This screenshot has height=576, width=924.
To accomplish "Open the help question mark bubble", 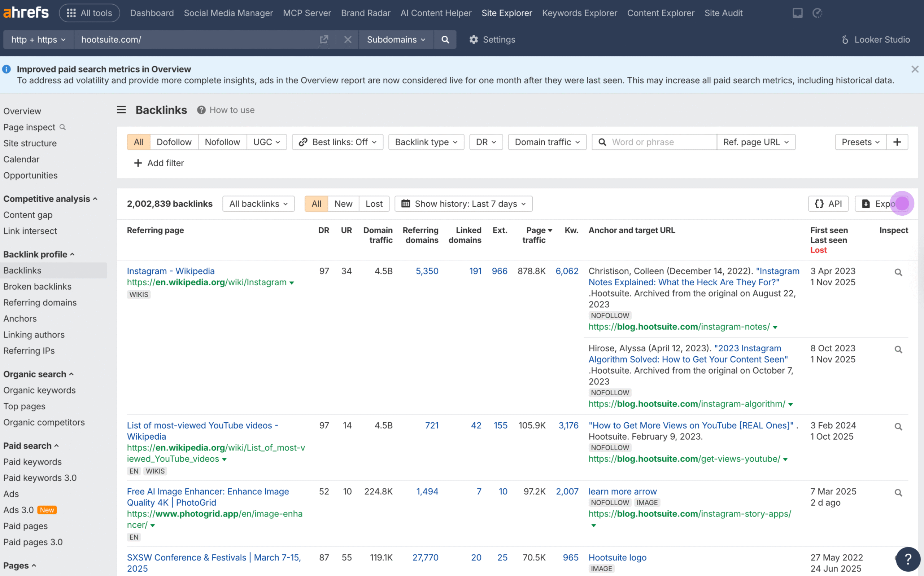I will pos(908,559).
